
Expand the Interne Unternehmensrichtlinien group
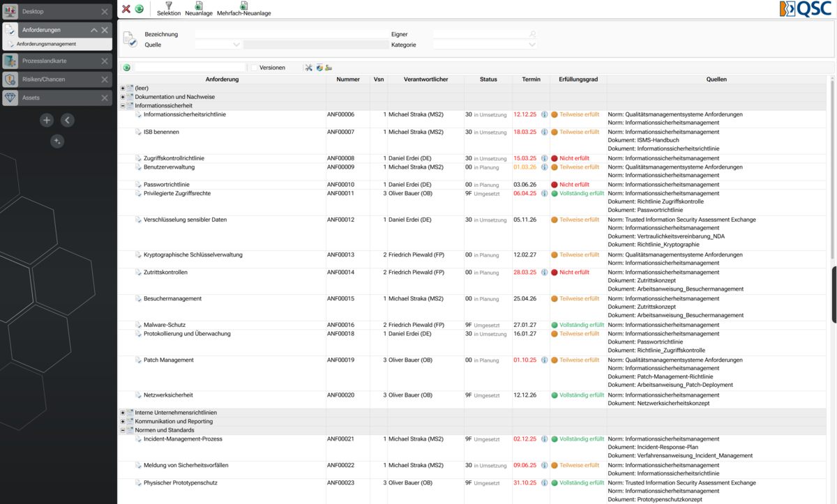click(123, 413)
